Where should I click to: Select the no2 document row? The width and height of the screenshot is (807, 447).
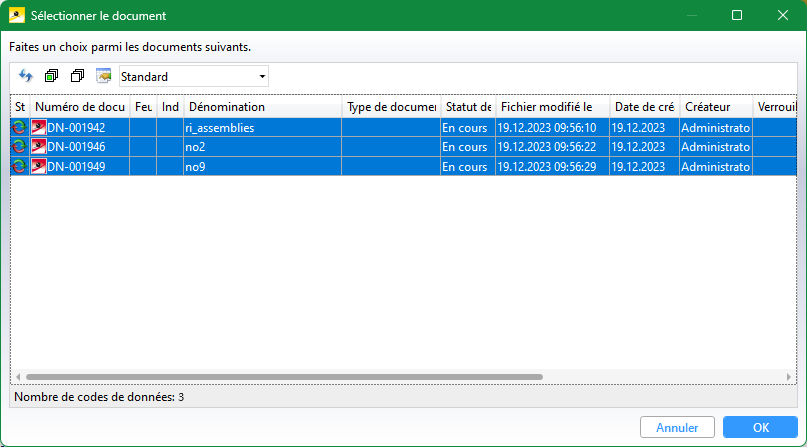260,146
